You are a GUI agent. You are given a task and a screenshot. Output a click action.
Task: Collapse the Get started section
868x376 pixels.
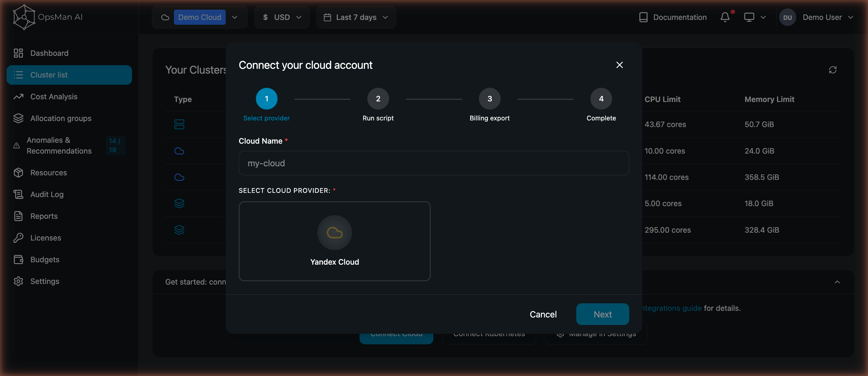click(x=837, y=282)
